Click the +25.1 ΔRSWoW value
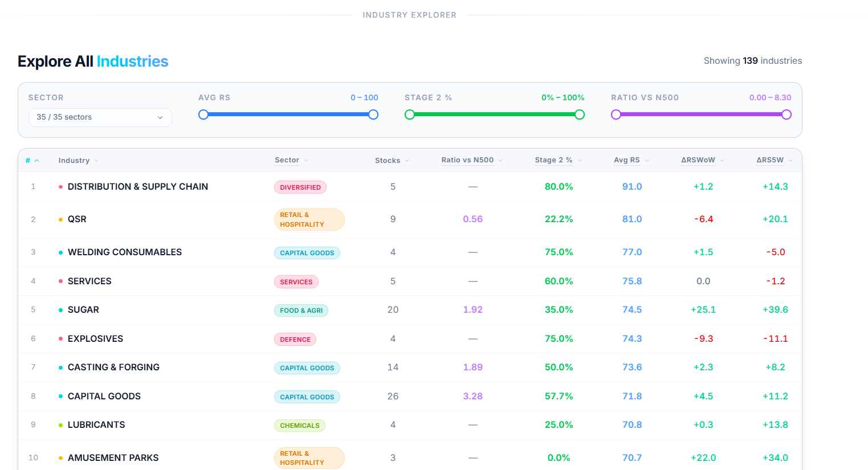This screenshot has height=470, width=868. pos(703,310)
